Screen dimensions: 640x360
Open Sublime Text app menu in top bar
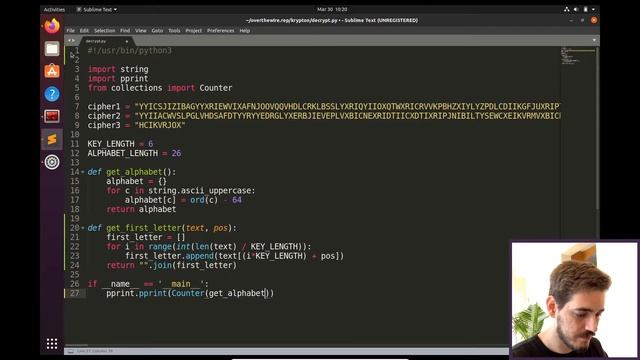tap(97, 9)
